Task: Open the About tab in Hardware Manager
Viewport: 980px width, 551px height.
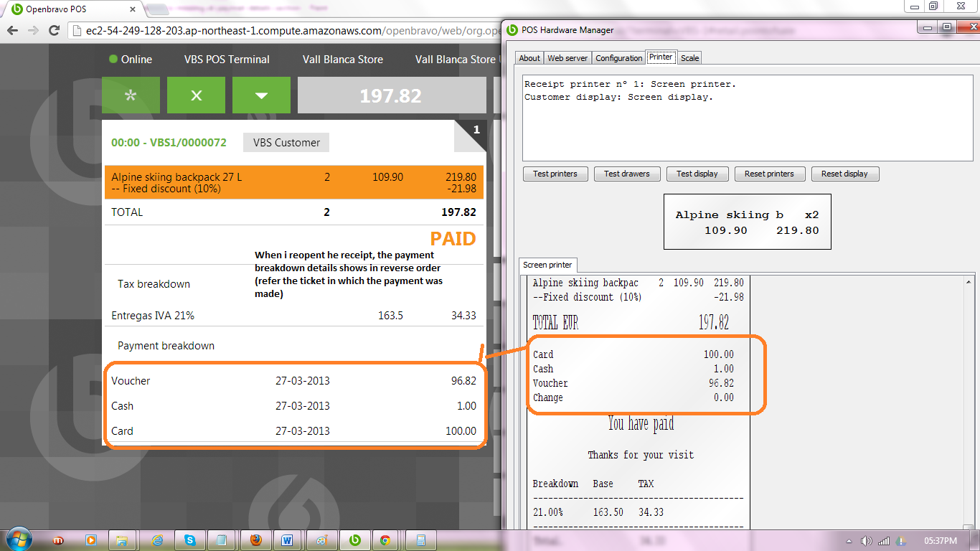Action: point(529,58)
